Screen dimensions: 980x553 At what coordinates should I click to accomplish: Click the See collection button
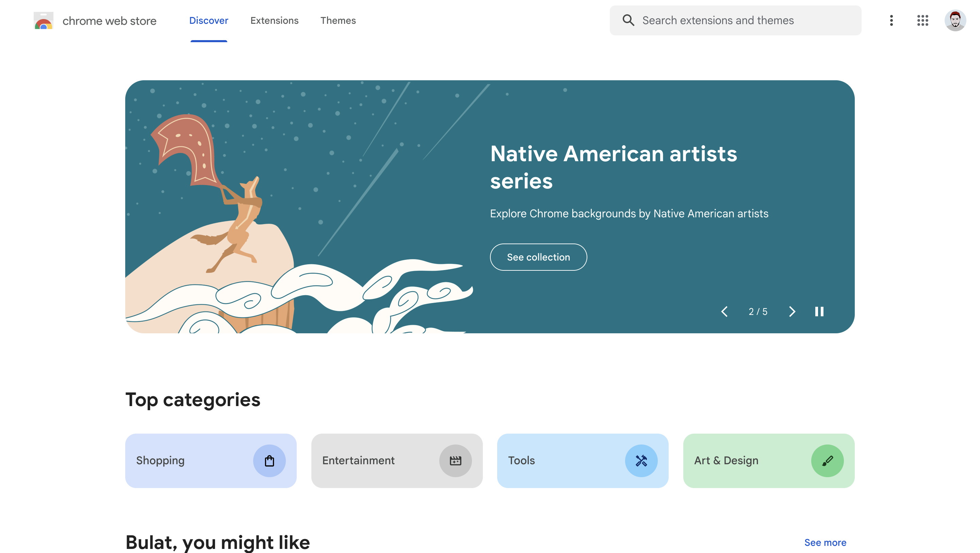pos(538,257)
